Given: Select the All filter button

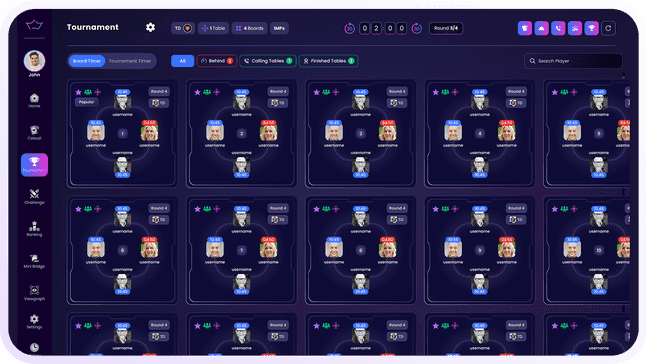Looking at the screenshot, I should (183, 61).
